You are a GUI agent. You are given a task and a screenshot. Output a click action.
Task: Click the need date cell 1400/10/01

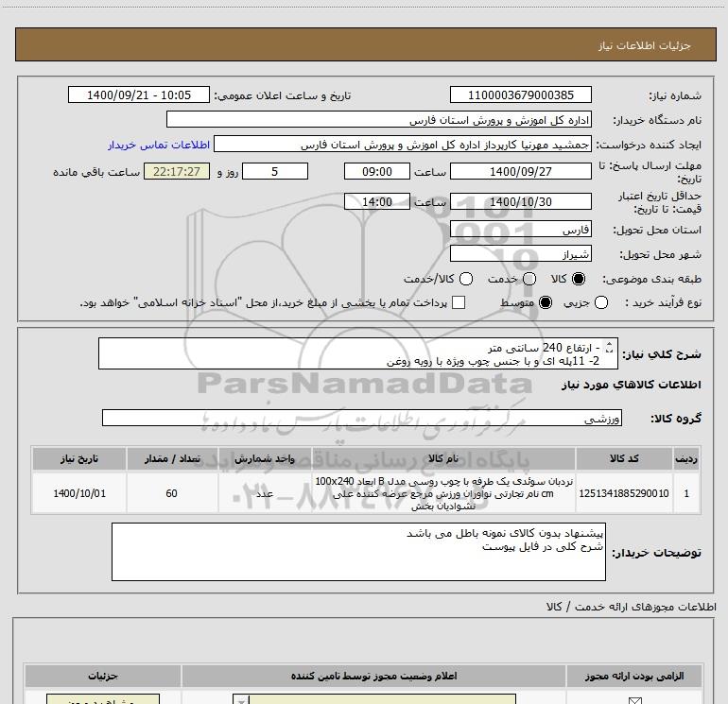[78, 493]
